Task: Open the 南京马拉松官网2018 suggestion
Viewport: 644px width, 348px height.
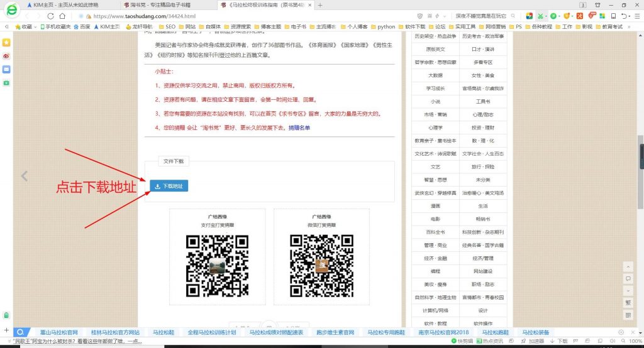Action: [x=443, y=332]
